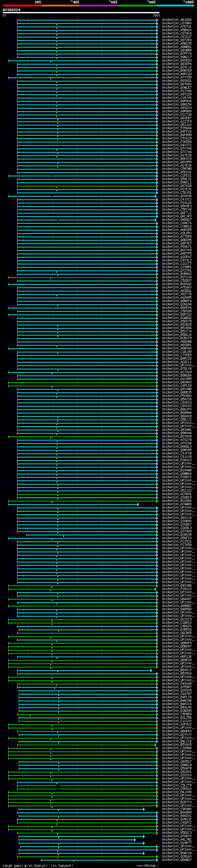The image size is (197, 868).
Task: Click the UniRef100_C9K4N0 alignment arrowhead
Action: coord(144,809)
